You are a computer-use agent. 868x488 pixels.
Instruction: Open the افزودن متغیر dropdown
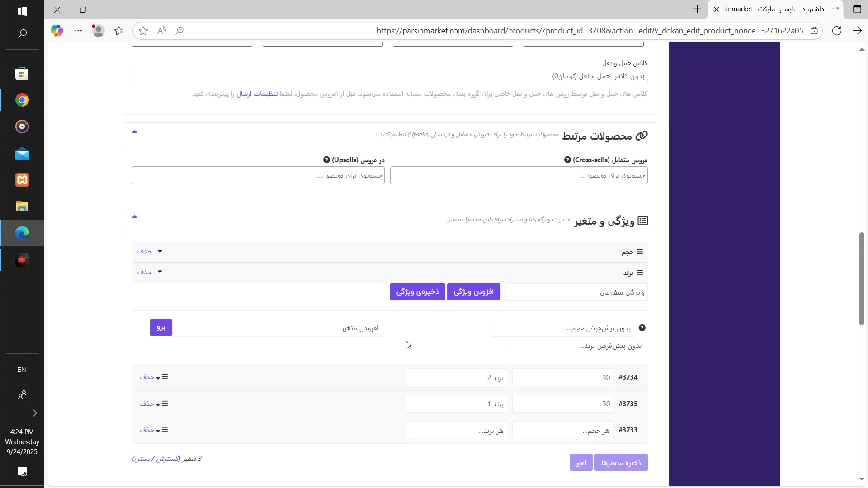(x=277, y=328)
